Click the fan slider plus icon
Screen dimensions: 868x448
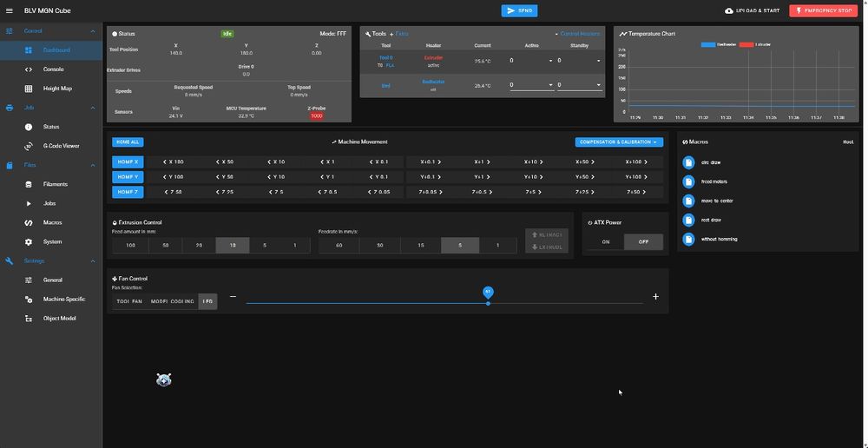tap(655, 297)
